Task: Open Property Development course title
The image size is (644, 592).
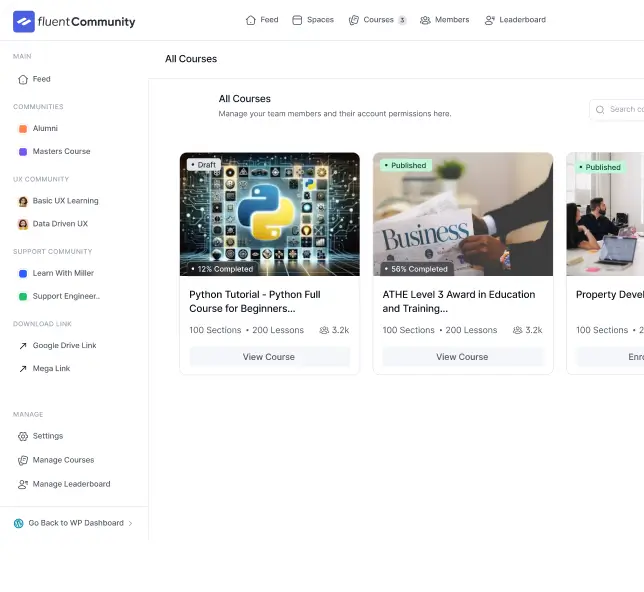Action: [610, 295]
